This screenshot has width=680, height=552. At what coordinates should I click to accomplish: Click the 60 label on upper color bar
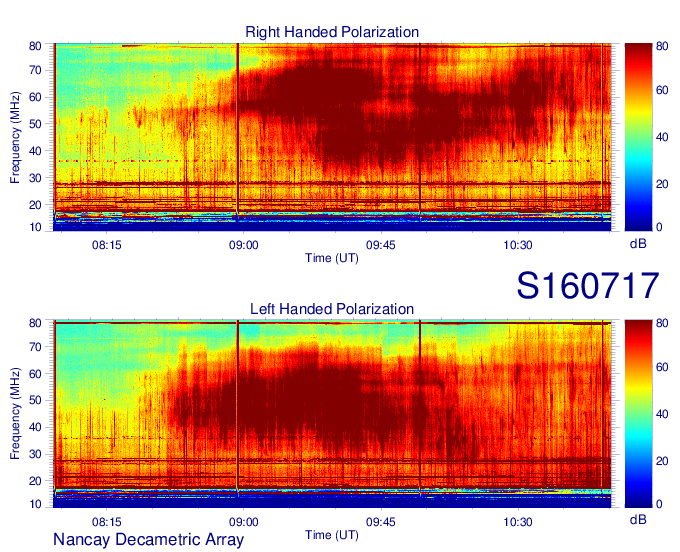[662, 90]
